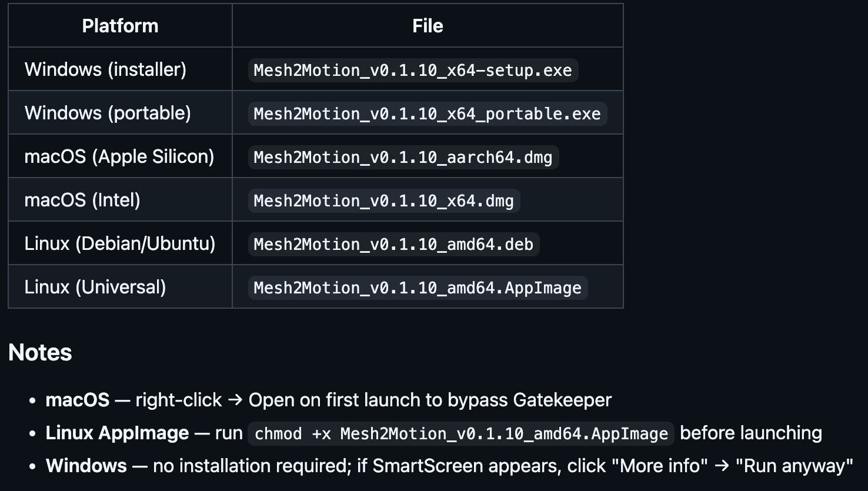868x491 pixels.
Task: Select the x64_portable.exe file name
Action: coord(428,113)
